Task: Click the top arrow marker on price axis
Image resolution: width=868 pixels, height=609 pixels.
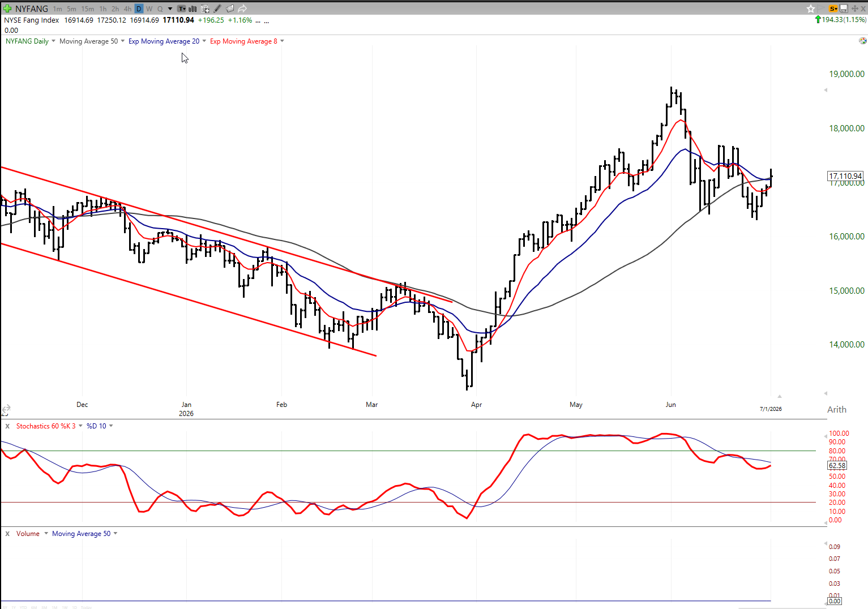Action: tap(826, 90)
